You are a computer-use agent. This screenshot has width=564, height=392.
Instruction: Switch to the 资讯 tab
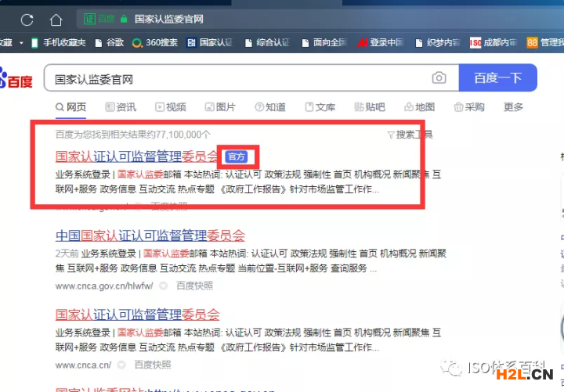(121, 107)
